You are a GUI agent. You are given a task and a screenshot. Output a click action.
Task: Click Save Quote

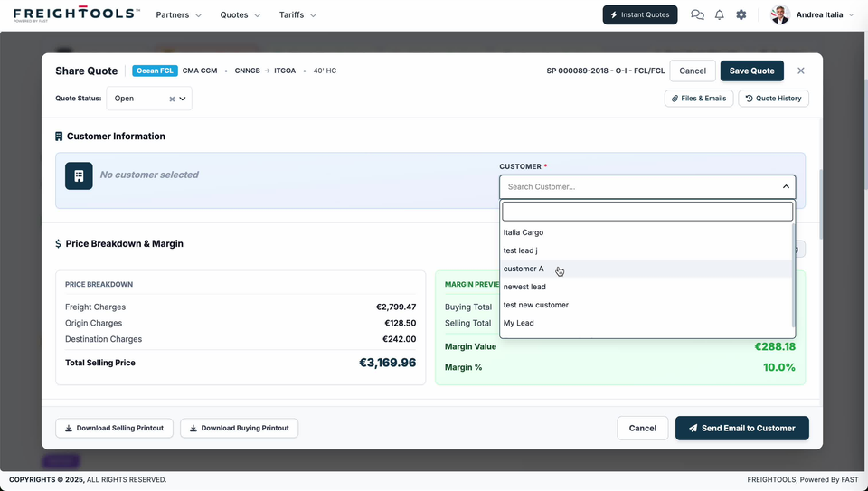751,71
